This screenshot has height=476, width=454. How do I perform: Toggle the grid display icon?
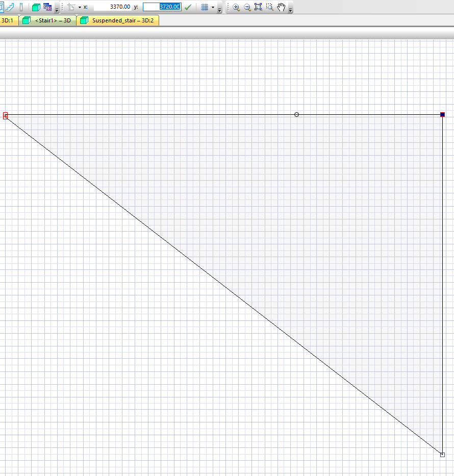tap(205, 7)
